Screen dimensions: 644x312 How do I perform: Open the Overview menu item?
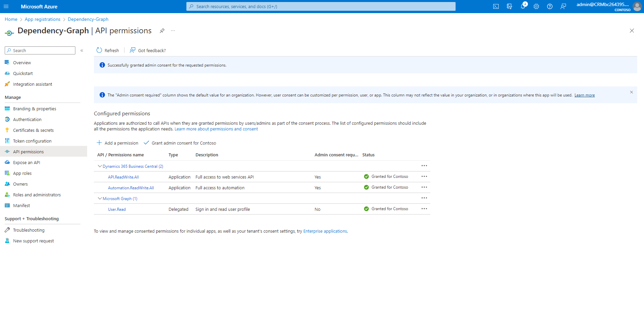(22, 63)
